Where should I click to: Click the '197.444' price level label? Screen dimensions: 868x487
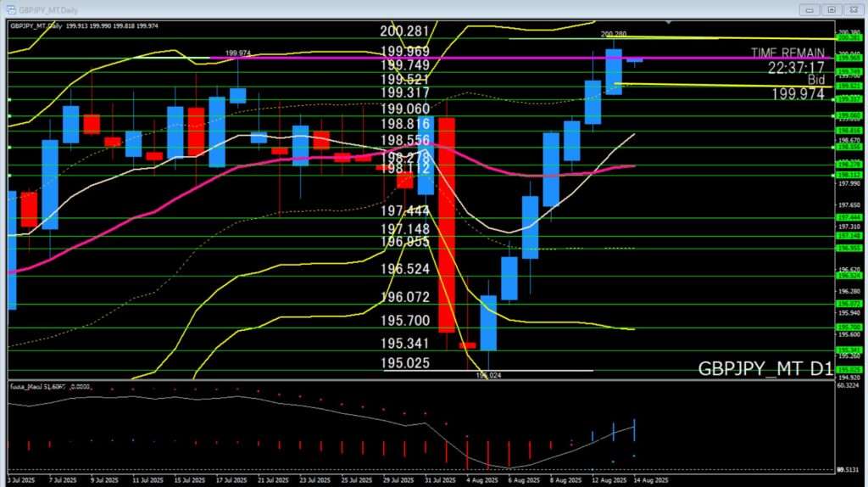pos(404,210)
